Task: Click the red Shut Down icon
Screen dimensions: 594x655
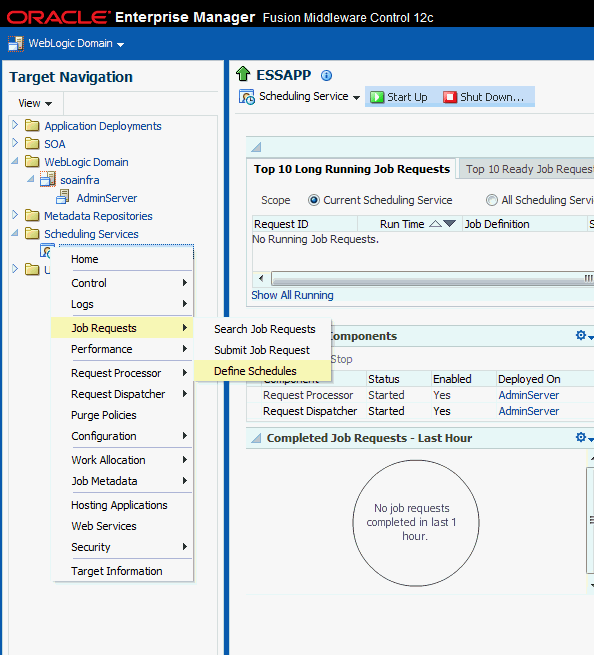Action: pyautogui.click(x=450, y=97)
